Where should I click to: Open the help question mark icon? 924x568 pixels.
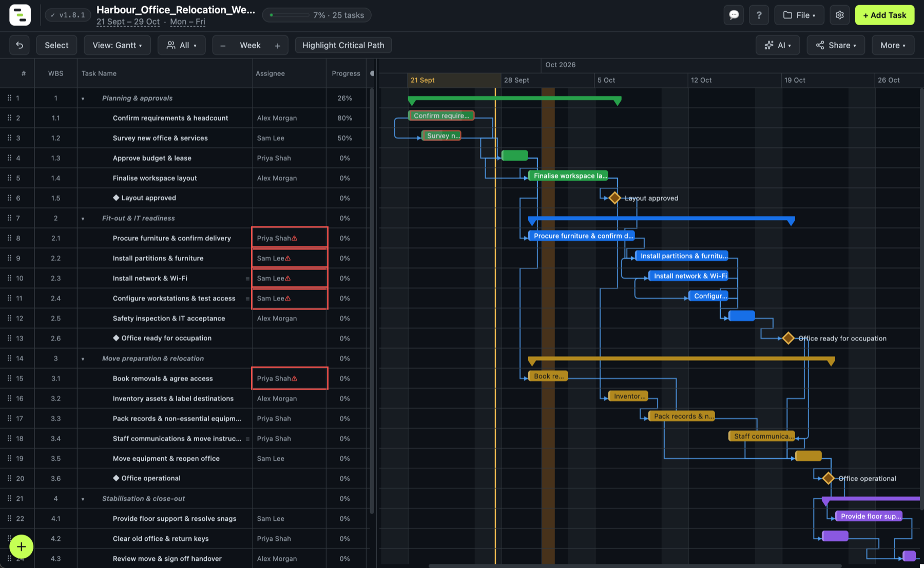(x=759, y=15)
